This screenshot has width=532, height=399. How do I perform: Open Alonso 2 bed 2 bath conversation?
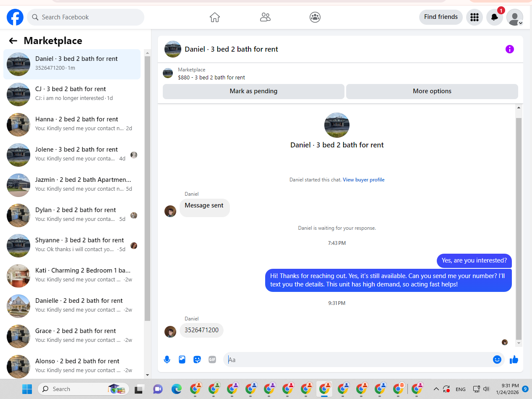pos(72,366)
